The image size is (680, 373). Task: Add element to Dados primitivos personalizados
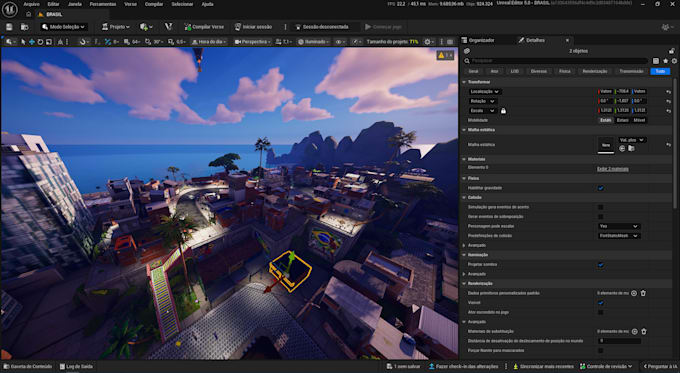(634, 293)
